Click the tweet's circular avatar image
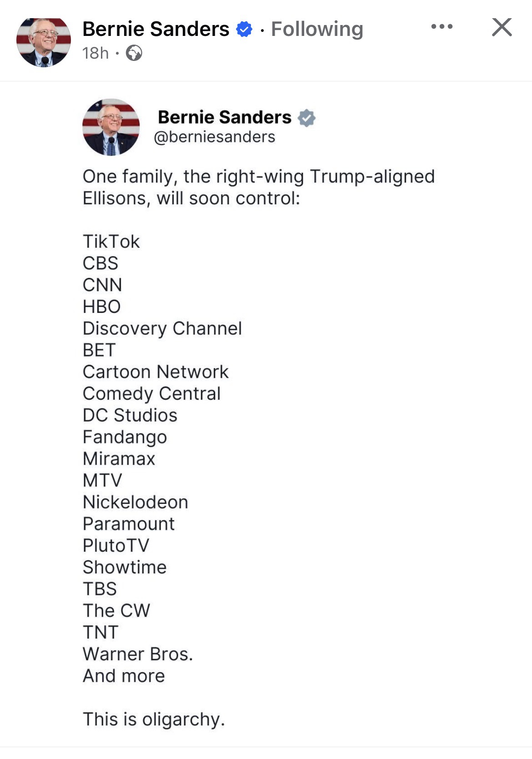This screenshot has height=759, width=532. 111,127
